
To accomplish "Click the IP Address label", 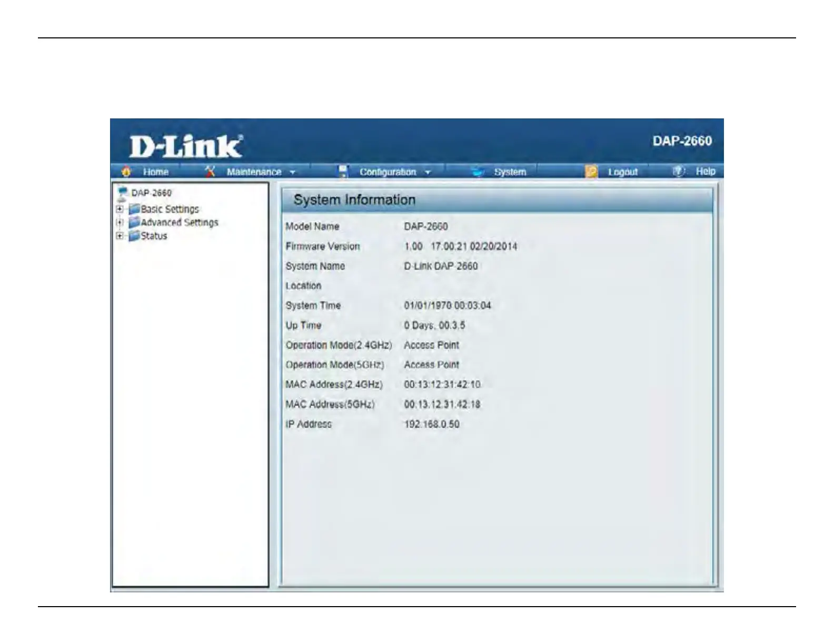I will point(309,425).
